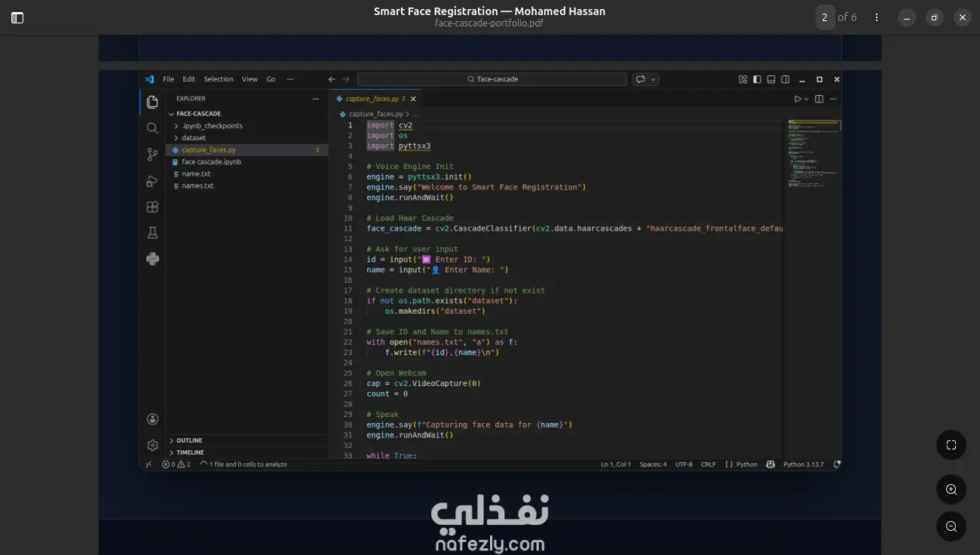
Task: Collapse the FACE-CASCADE folder section
Action: [247, 114]
